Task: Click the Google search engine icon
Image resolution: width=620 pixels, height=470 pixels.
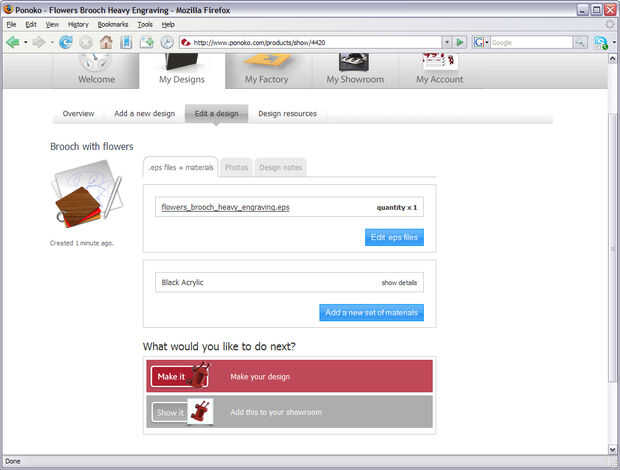Action: coord(478,42)
